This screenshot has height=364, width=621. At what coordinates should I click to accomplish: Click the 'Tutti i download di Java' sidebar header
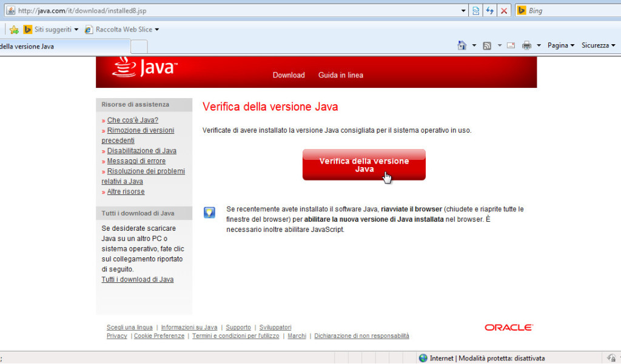click(x=144, y=213)
